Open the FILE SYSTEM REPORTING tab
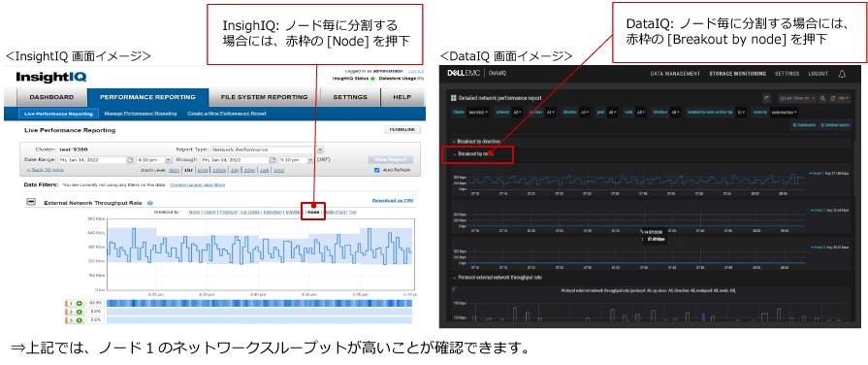This screenshot has height=365, width=868. pos(264,97)
